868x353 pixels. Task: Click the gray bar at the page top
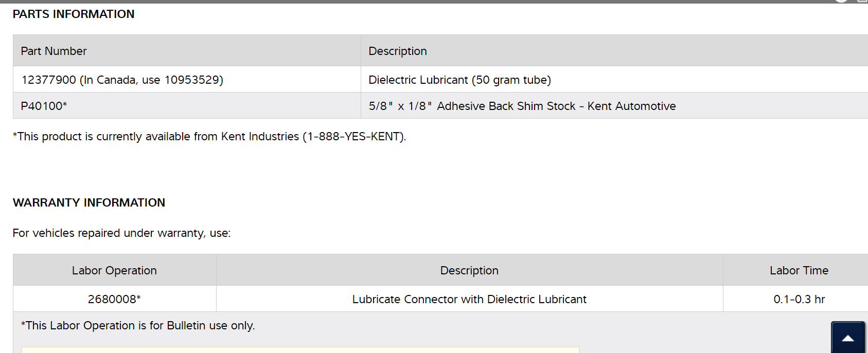[412, 2]
